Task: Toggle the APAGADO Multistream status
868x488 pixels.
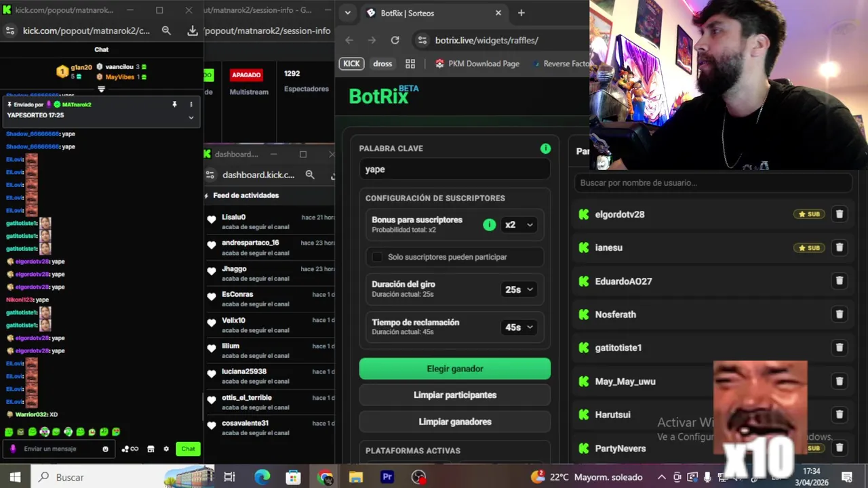Action: (x=245, y=75)
